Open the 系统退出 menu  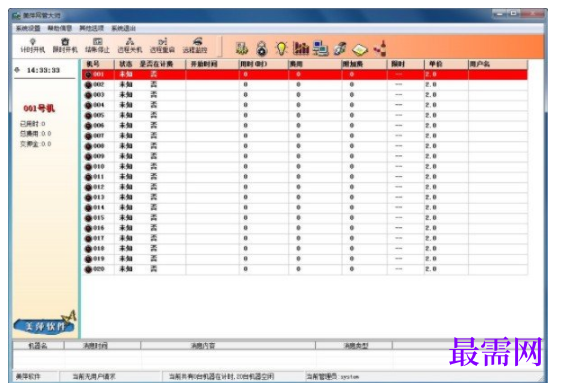pos(123,28)
